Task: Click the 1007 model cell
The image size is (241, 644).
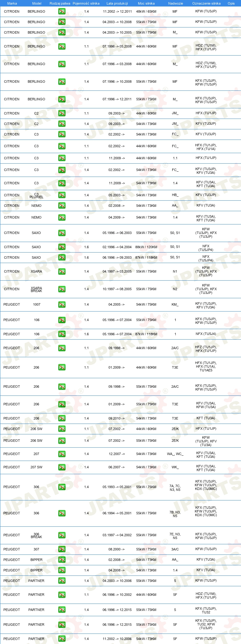Action: (37, 304)
